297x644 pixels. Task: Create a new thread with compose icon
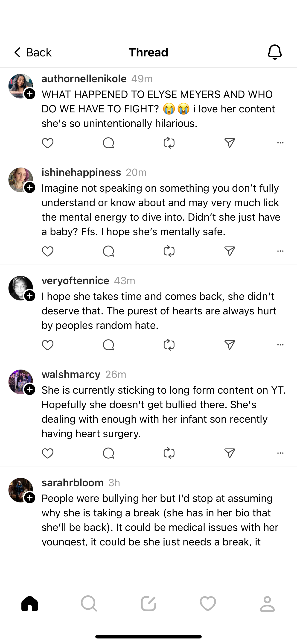click(148, 604)
